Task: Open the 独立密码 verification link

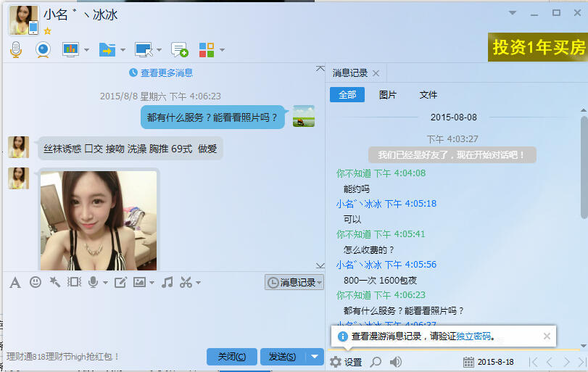Action: pos(473,336)
